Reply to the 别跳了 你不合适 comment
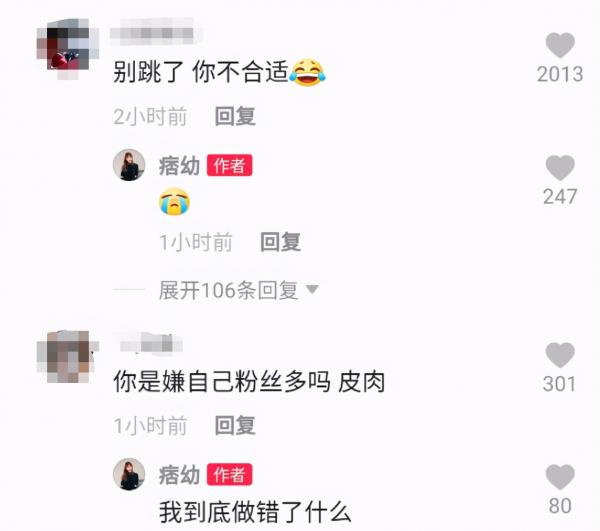The image size is (600, 531). [235, 116]
